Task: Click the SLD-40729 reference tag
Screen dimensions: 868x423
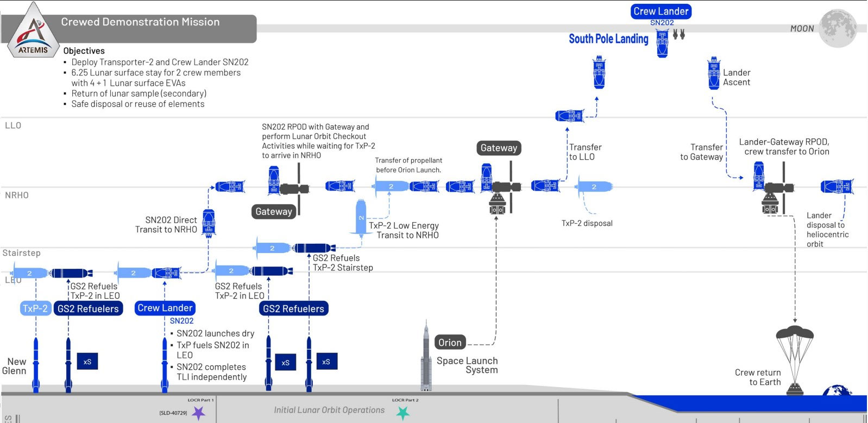Action: point(173,413)
